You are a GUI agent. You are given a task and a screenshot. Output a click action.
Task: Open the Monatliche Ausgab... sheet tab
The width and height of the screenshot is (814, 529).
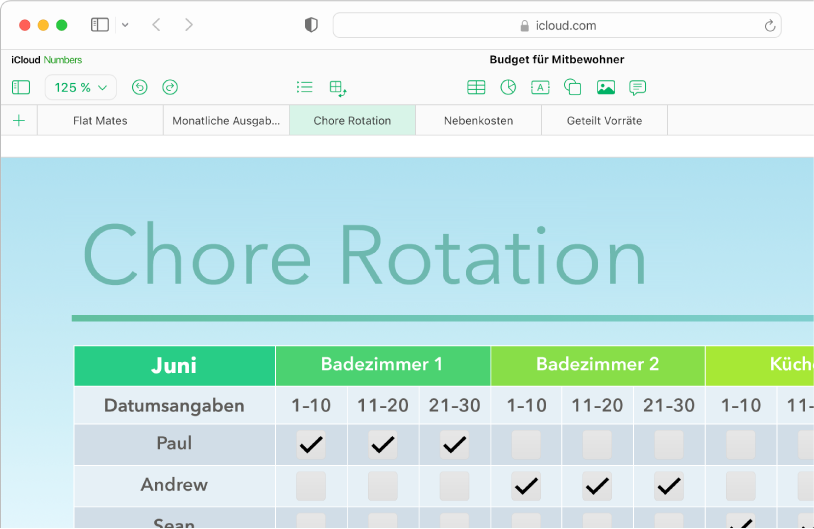[226, 120]
